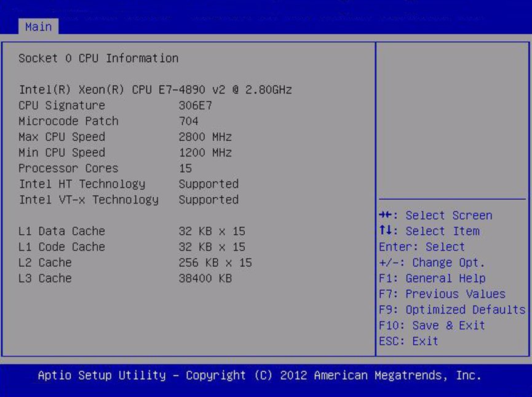This screenshot has height=397, width=532.
Task: Select the Intel HT Technology label
Action: pyautogui.click(x=82, y=184)
